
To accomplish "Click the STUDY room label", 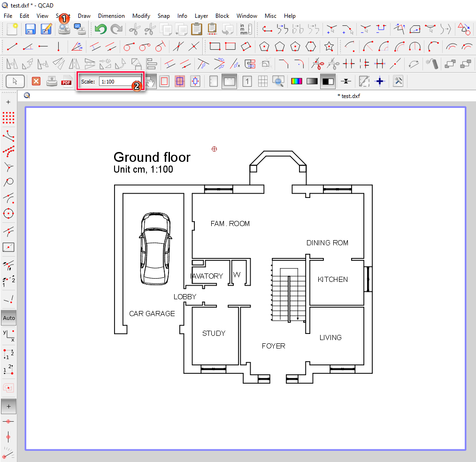I will [x=214, y=333].
